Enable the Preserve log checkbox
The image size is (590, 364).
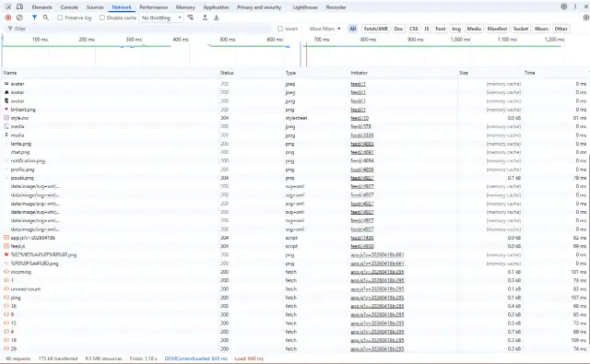(x=60, y=18)
